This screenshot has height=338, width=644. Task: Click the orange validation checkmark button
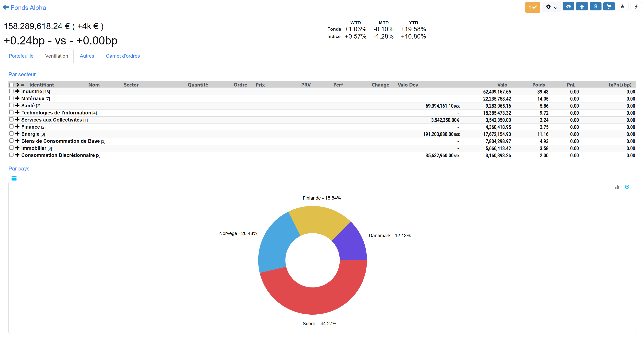(x=532, y=7)
